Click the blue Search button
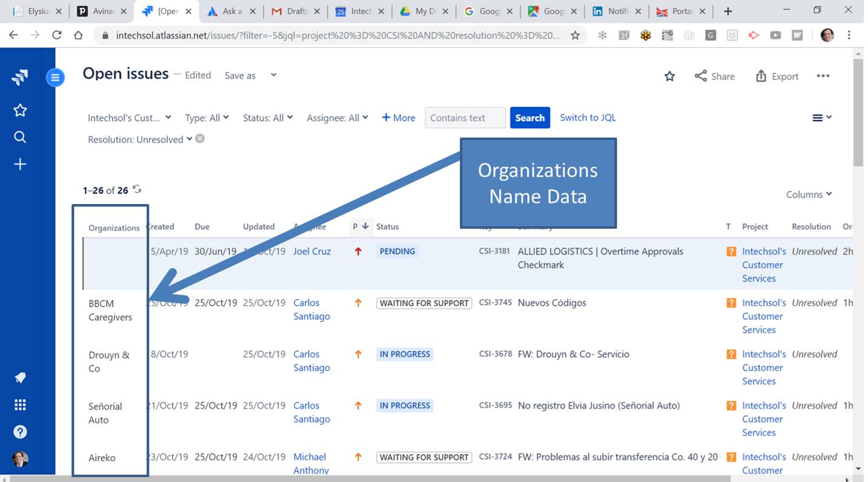The image size is (868, 482). [530, 117]
